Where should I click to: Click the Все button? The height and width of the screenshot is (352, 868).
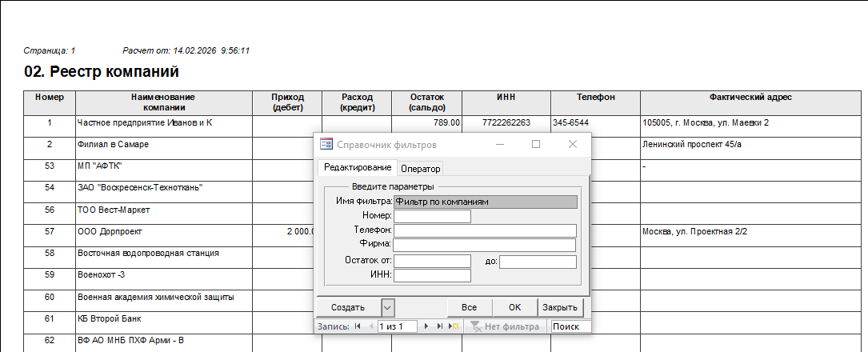(470, 307)
